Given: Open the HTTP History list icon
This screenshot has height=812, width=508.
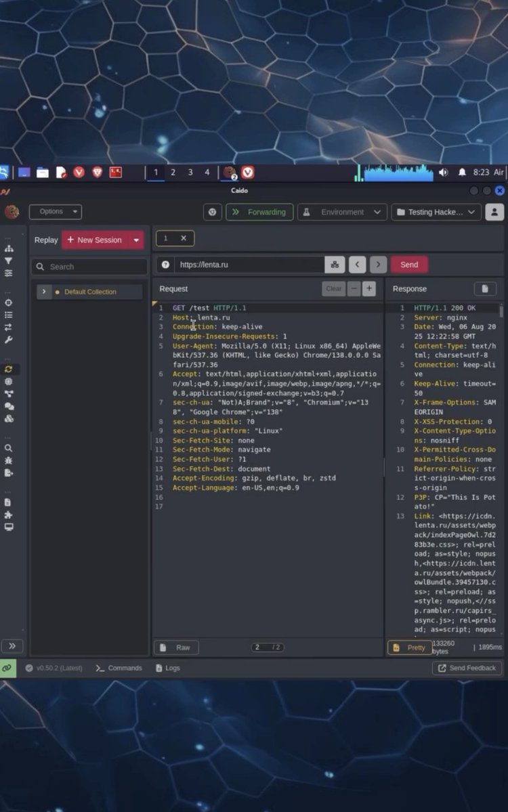Looking at the screenshot, I should coord(9,315).
